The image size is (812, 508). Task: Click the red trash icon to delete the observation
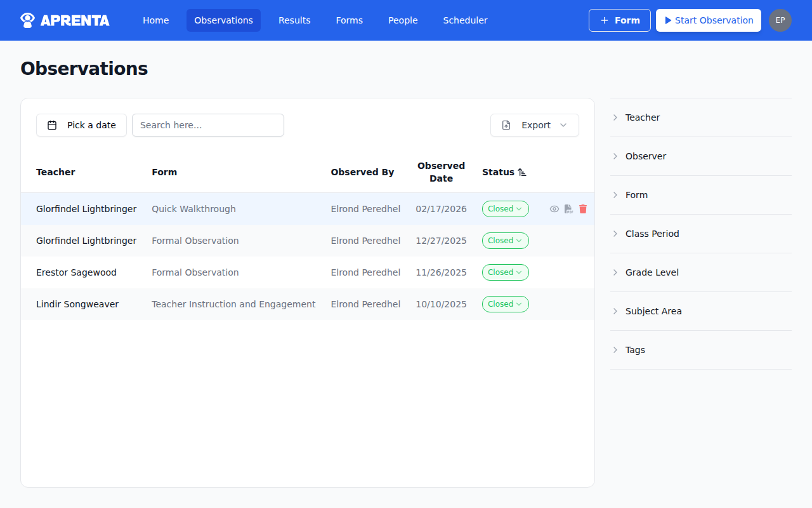point(583,208)
